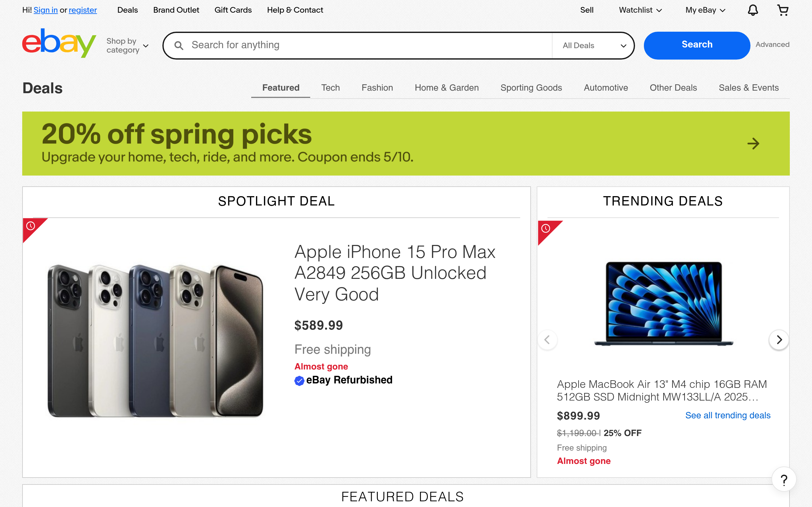This screenshot has height=507, width=812.
Task: Show previous trending deal with left arrow
Action: (547, 340)
